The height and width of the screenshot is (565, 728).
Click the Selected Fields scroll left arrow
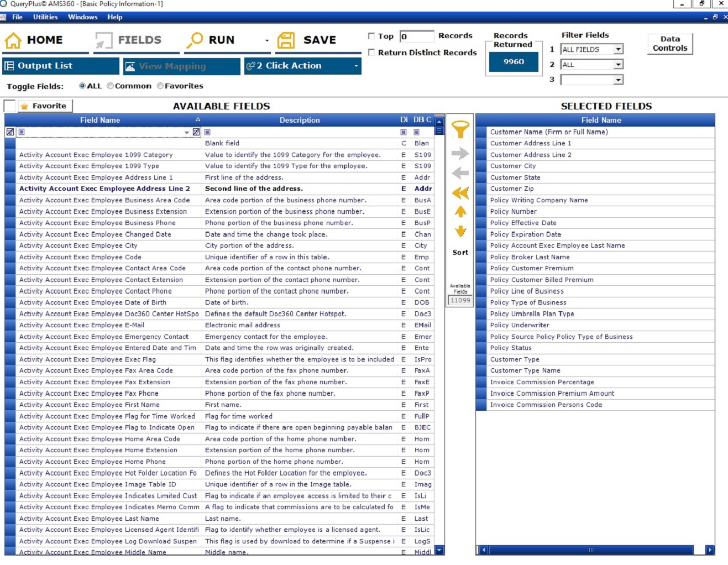click(484, 550)
